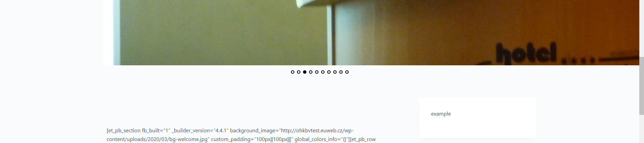This screenshot has width=644, height=143.
Task: Click the active filled third slide dot
Action: 305,72
